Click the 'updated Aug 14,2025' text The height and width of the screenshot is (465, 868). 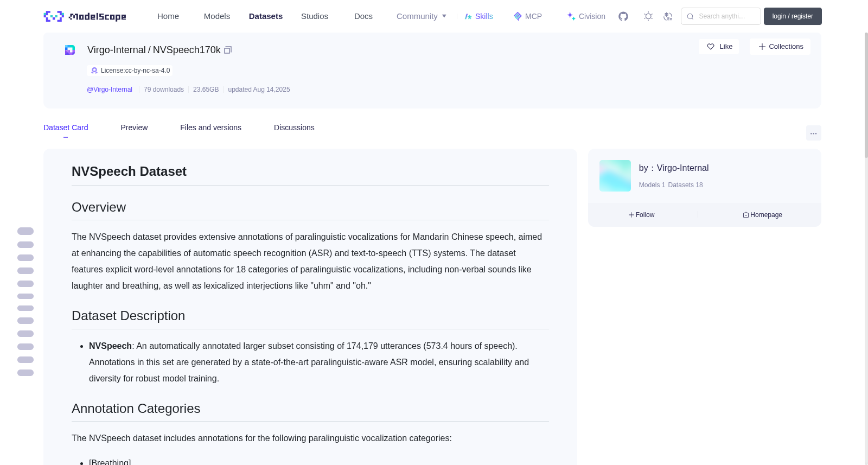pos(259,90)
